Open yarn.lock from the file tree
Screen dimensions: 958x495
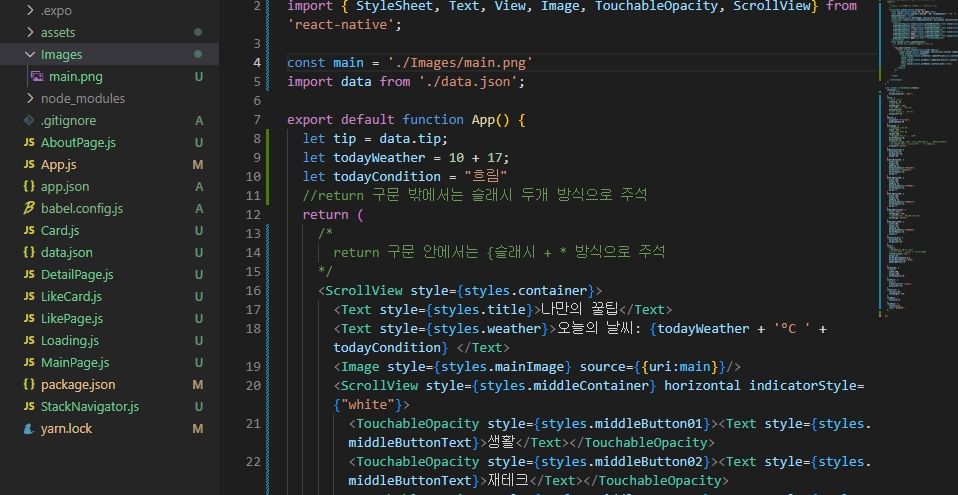pos(67,428)
